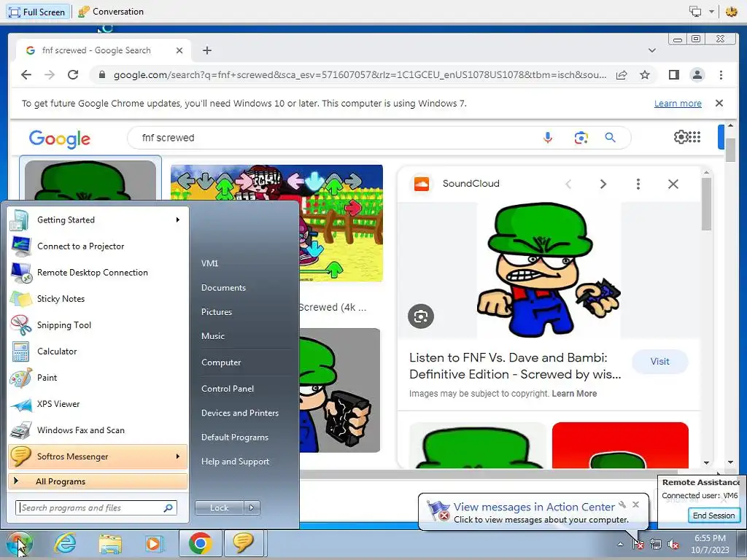The image size is (747, 560).
Task: Open Getting Started in Start menu
Action: click(98, 220)
